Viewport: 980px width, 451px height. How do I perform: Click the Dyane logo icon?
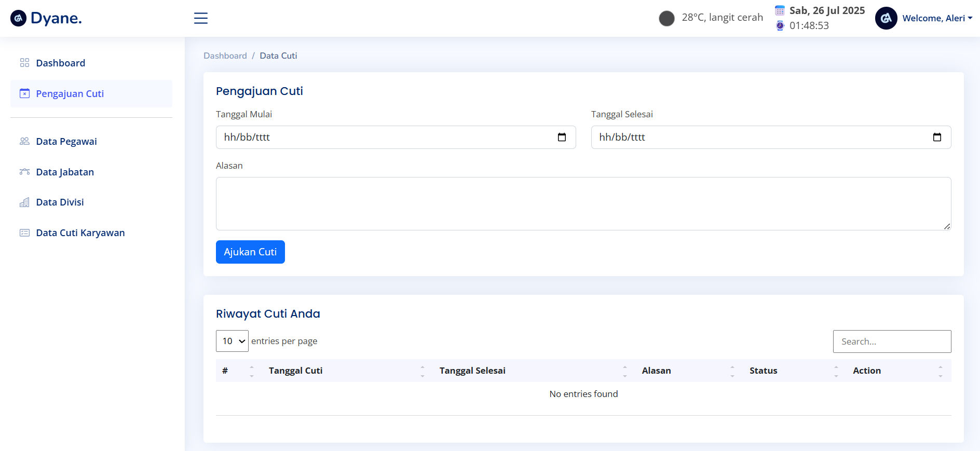[x=18, y=18]
